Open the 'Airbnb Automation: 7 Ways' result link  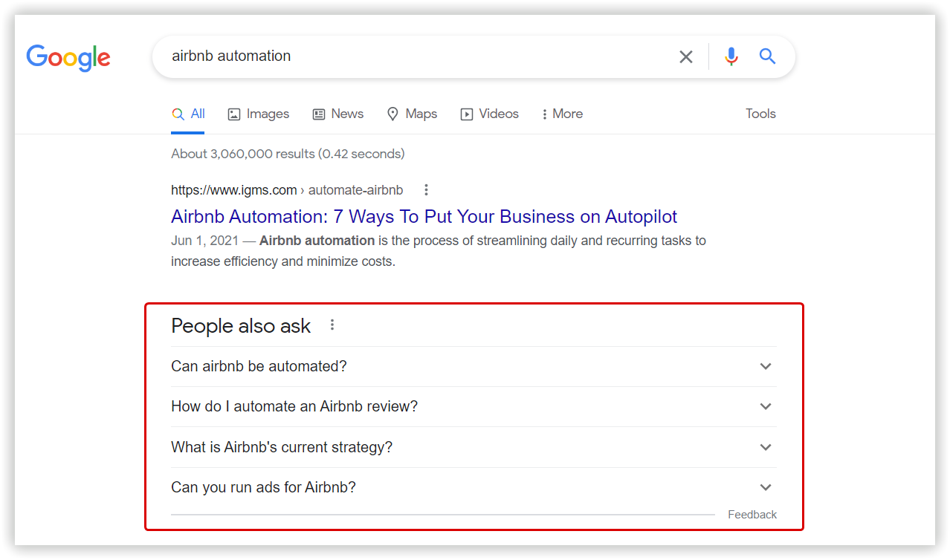pyautogui.click(x=424, y=216)
